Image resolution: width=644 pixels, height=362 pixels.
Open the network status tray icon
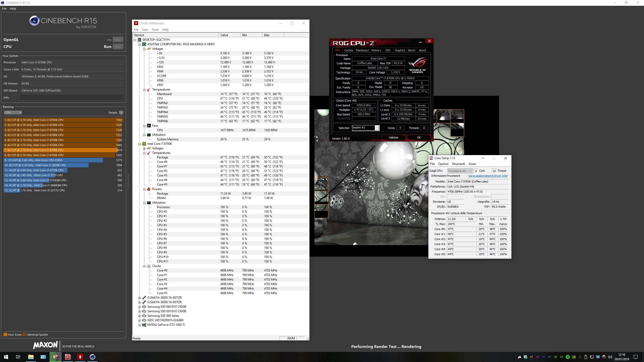tap(592, 357)
